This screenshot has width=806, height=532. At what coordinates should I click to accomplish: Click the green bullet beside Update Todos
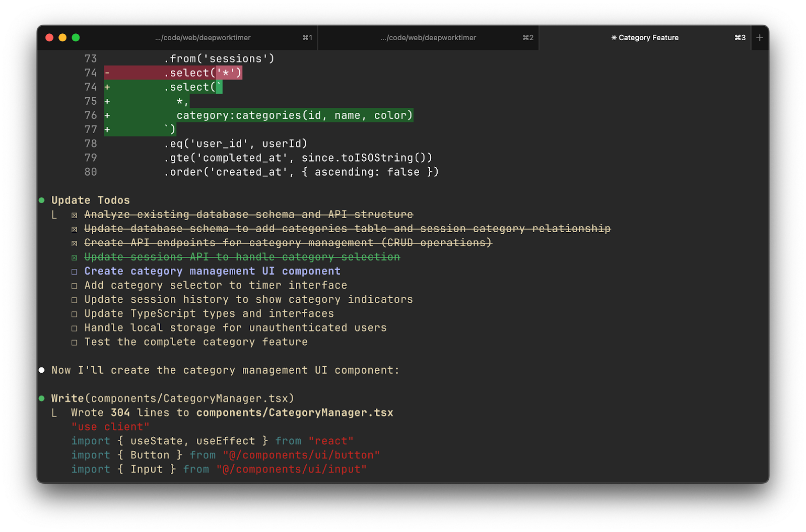coord(42,201)
